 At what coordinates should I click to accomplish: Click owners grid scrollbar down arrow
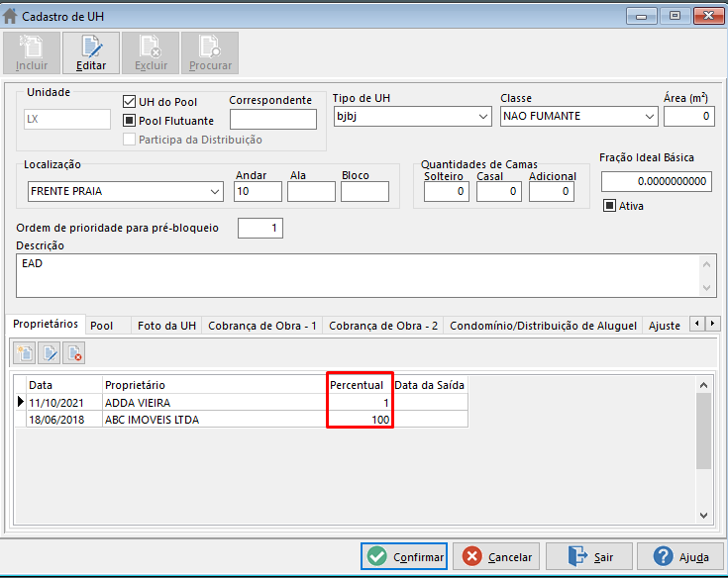703,515
